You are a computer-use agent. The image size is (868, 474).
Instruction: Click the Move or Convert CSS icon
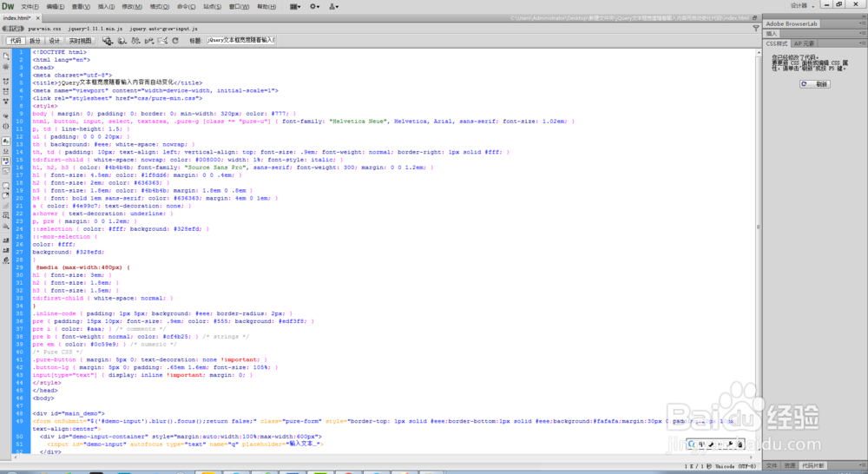(6, 227)
